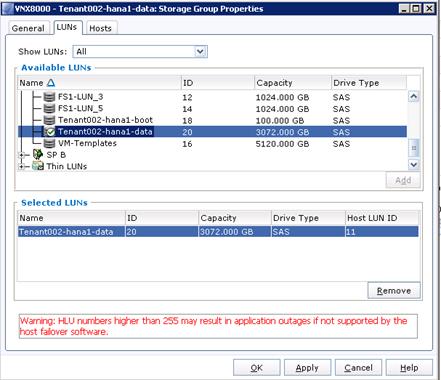Click the Apply button

point(307,368)
